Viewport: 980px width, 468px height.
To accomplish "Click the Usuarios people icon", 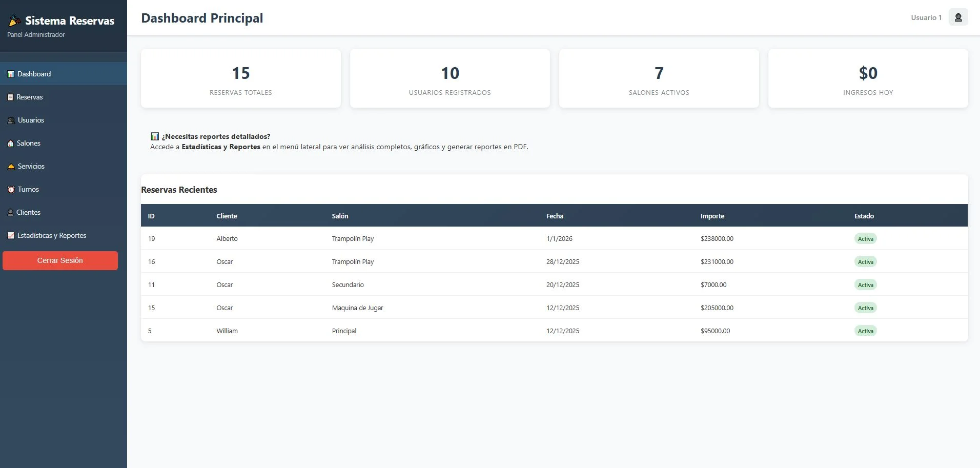I will [10, 119].
